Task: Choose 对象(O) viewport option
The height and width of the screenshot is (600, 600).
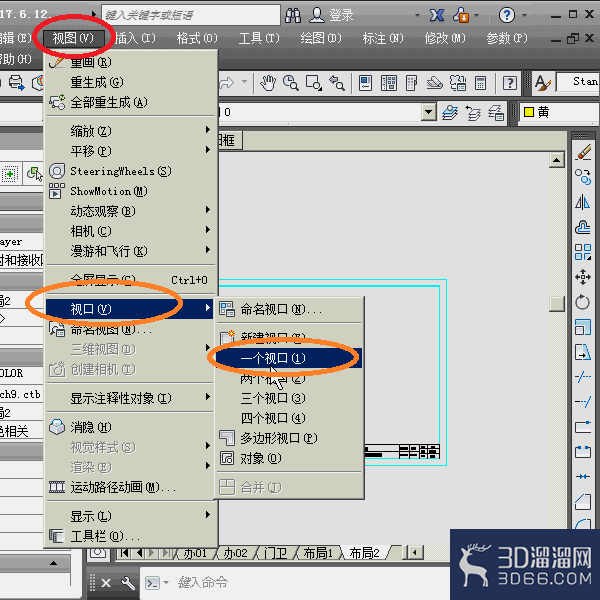Action: tap(289, 458)
